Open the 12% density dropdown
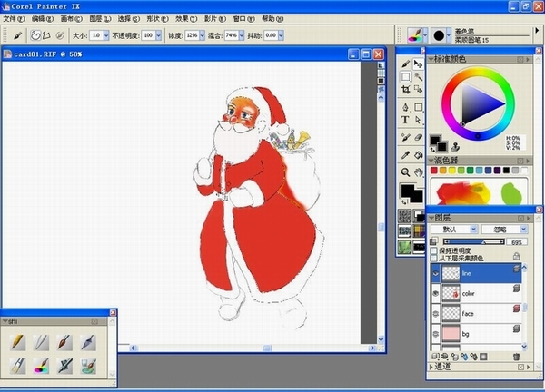 (x=202, y=35)
